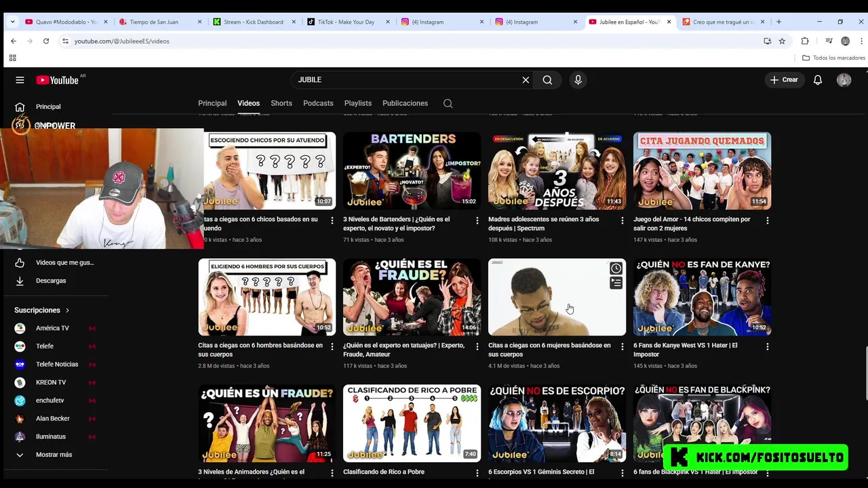This screenshot has height=488, width=868.
Task: Click the Principal home icon in the sidebar
Action: point(20,107)
